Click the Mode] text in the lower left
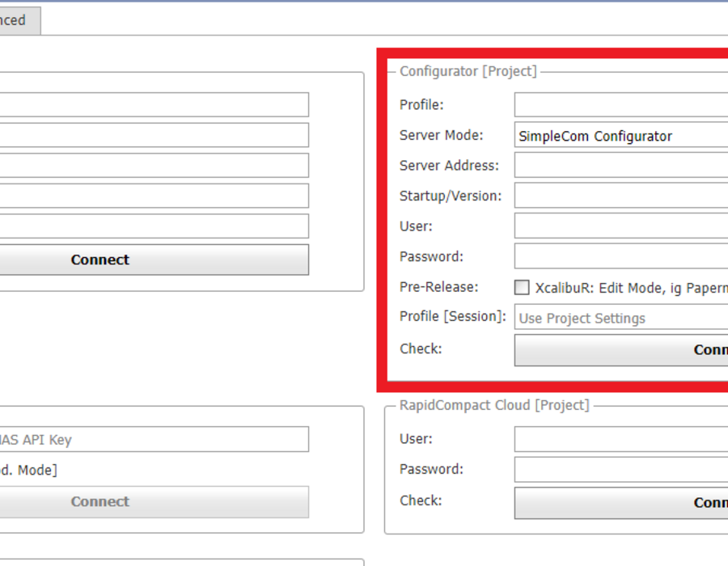Image resolution: width=728 pixels, height=566 pixels. (37, 471)
